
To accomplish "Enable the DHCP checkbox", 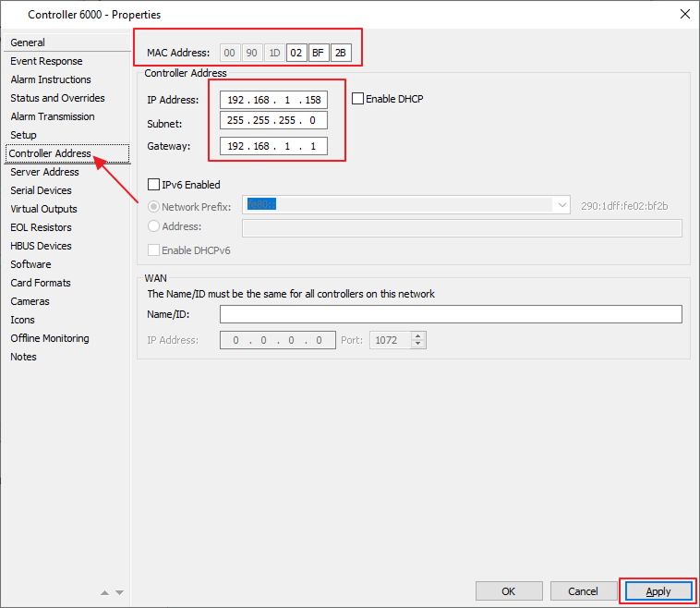I will (x=358, y=99).
